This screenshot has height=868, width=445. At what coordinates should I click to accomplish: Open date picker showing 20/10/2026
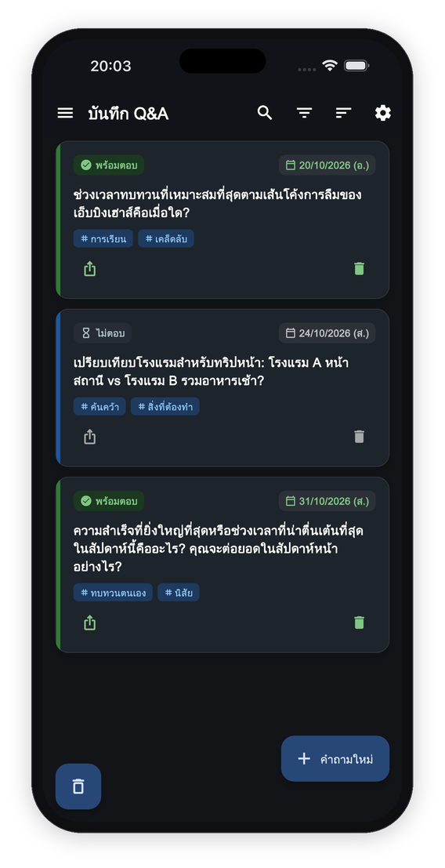[327, 165]
